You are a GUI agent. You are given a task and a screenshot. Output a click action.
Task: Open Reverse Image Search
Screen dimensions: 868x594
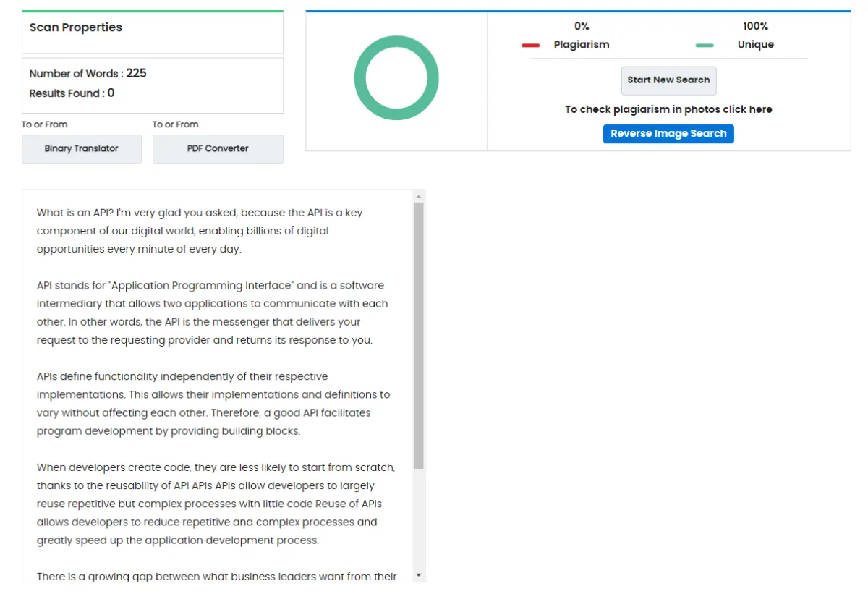pyautogui.click(x=668, y=134)
